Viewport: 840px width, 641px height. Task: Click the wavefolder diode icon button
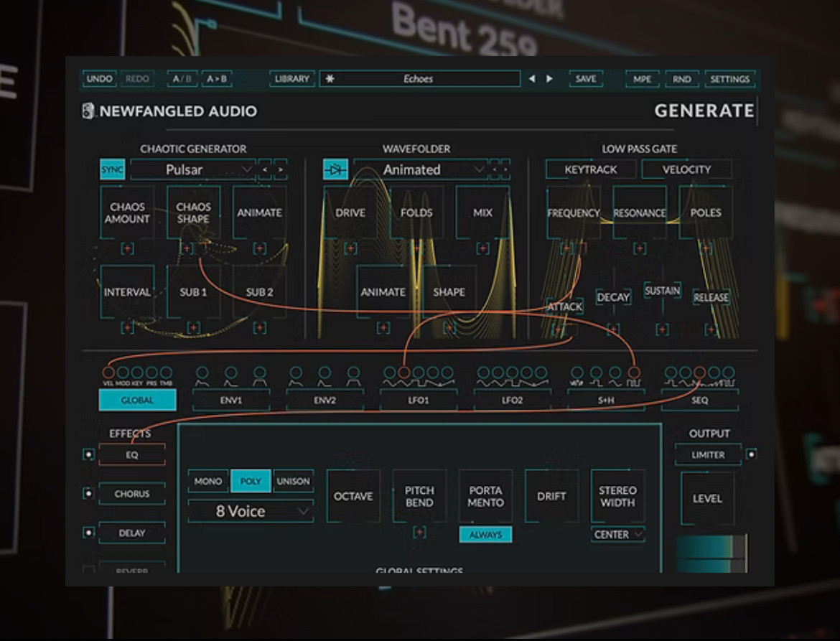(335, 170)
